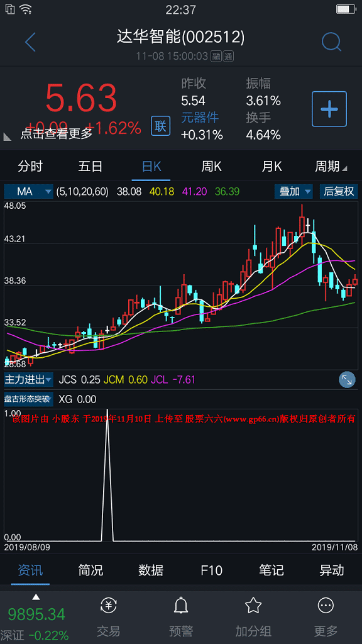Tap the 振幅 3.61% value
Image resolution: width=362 pixels, height=644 pixels.
[263, 100]
